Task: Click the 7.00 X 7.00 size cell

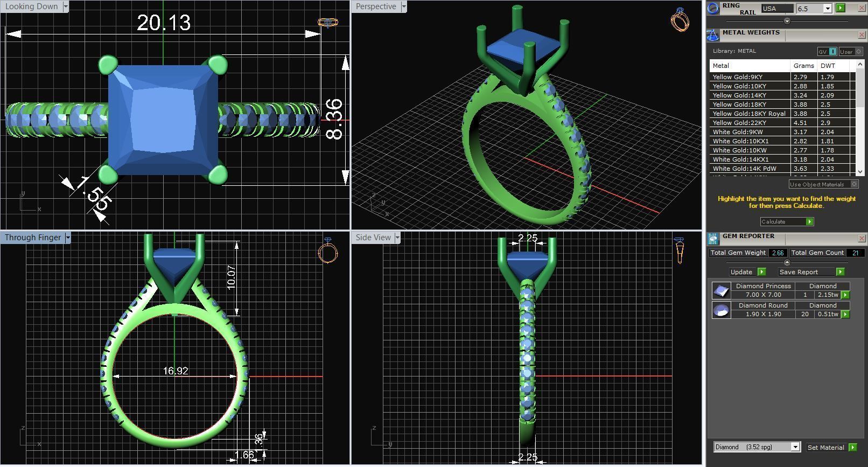Action: [763, 295]
